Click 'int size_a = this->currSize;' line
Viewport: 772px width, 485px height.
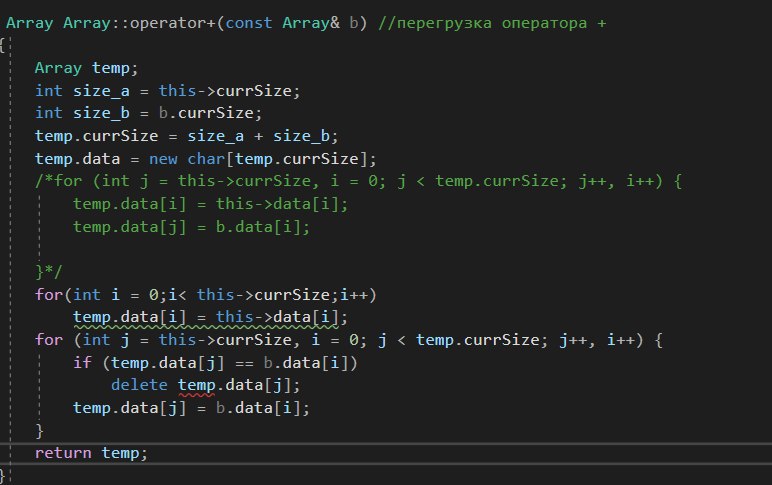coord(167,91)
